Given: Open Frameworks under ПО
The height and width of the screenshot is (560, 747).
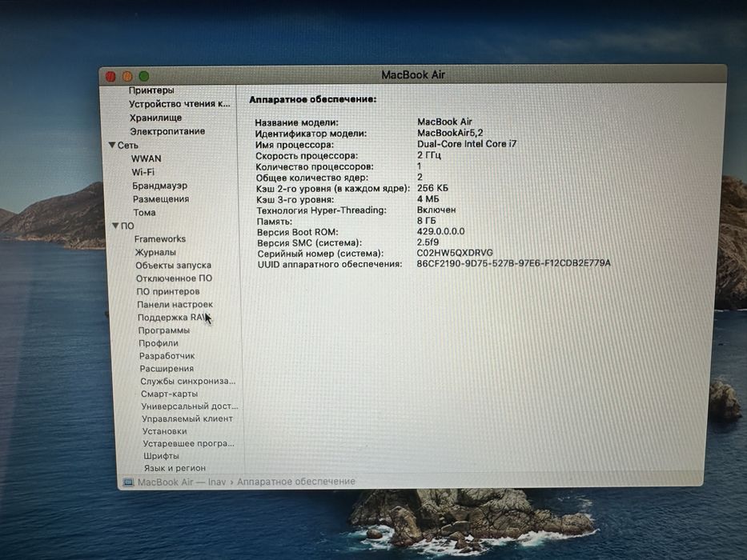Looking at the screenshot, I should [160, 239].
